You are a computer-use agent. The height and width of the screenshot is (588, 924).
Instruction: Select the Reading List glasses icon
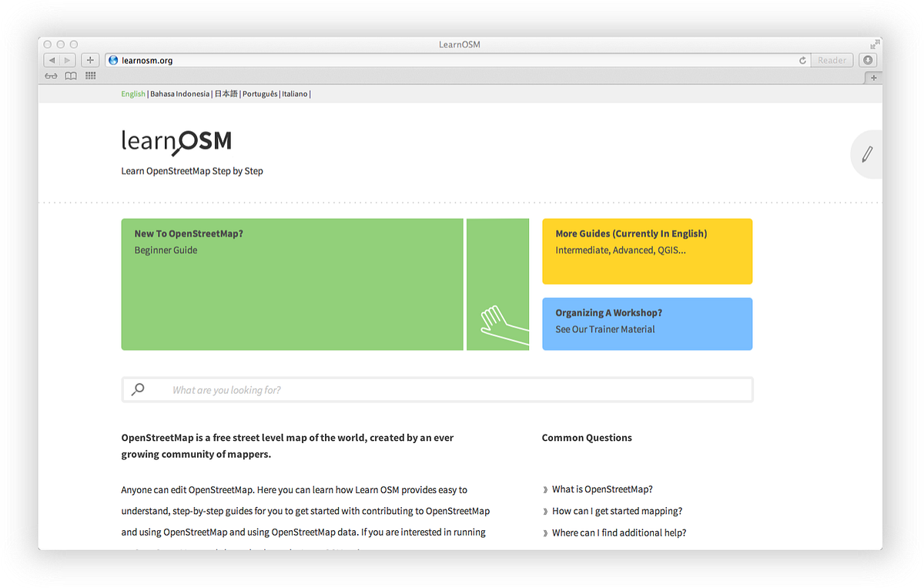51,76
